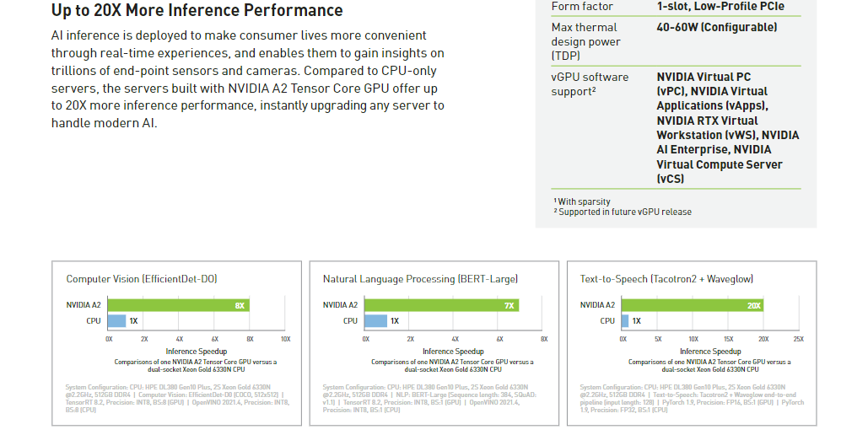Click the 'vGPU software support' row label
Screen dimensions: 868x435
pyautogui.click(x=590, y=84)
